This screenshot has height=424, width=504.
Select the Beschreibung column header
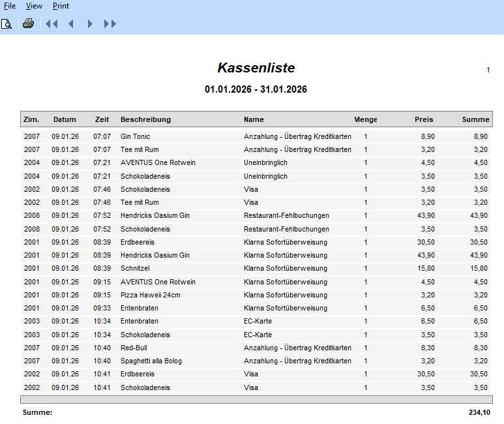tap(145, 119)
